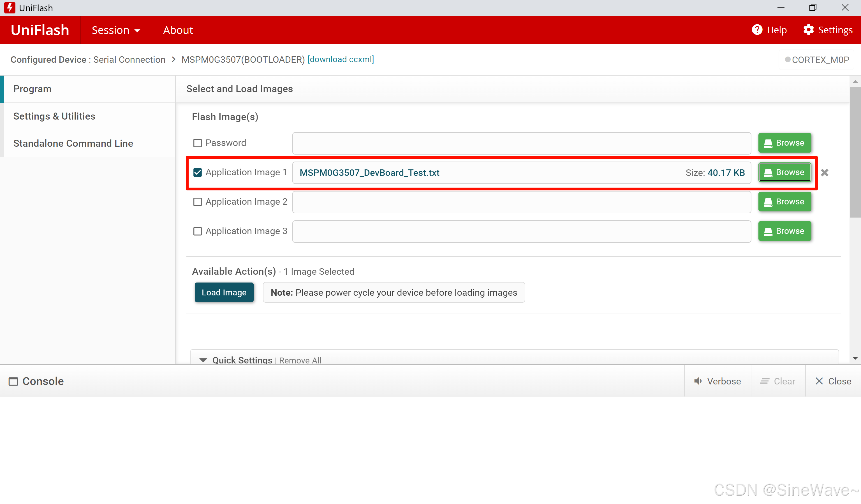Viewport: 861px width, 504px height.
Task: Enable the Password checkbox
Action: point(198,143)
